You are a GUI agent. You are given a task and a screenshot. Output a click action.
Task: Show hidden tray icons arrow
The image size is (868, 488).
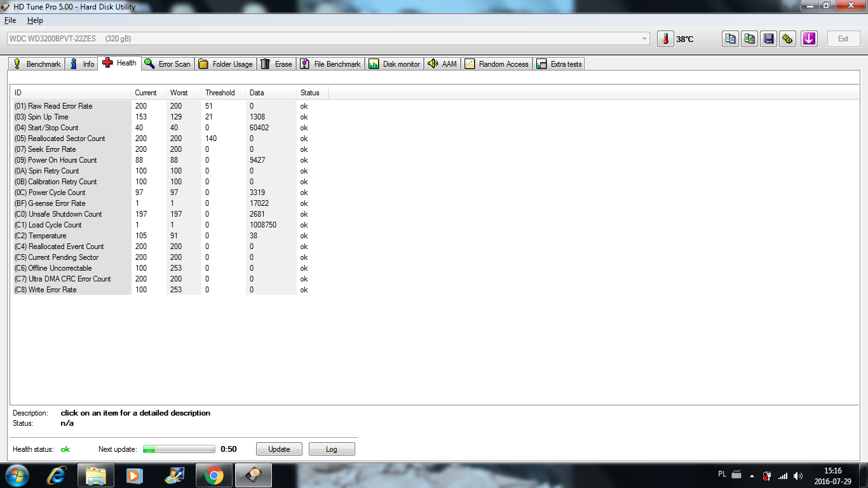tap(752, 475)
